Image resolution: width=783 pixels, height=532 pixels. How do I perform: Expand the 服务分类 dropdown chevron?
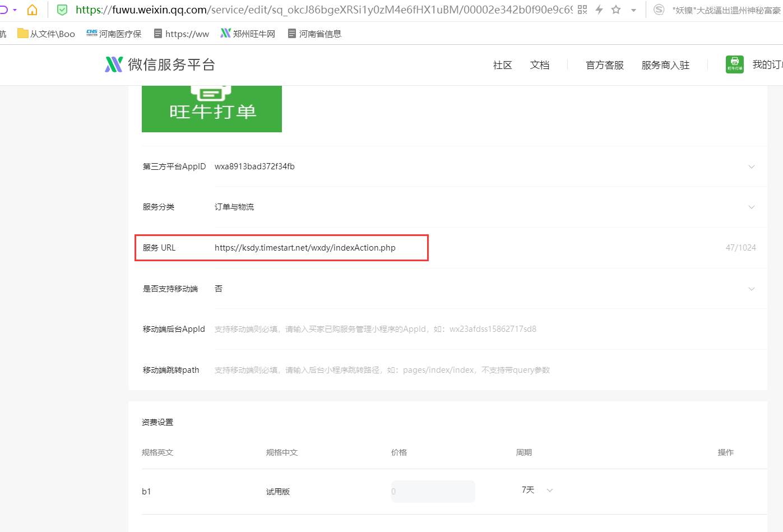tap(752, 207)
